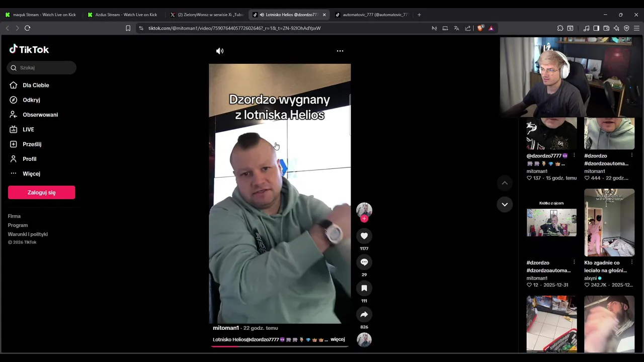
Task: Open the video options three-dot menu
Action: click(340, 51)
